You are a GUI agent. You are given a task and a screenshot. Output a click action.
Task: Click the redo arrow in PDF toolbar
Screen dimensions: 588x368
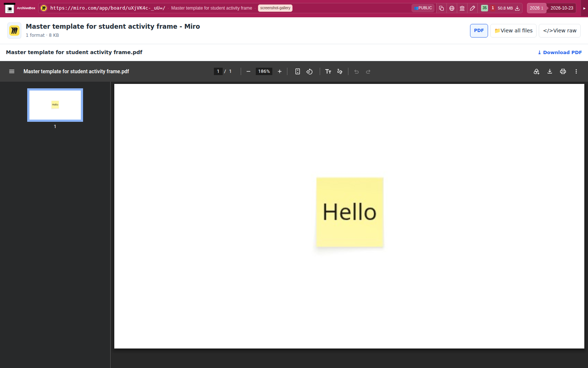(368, 71)
